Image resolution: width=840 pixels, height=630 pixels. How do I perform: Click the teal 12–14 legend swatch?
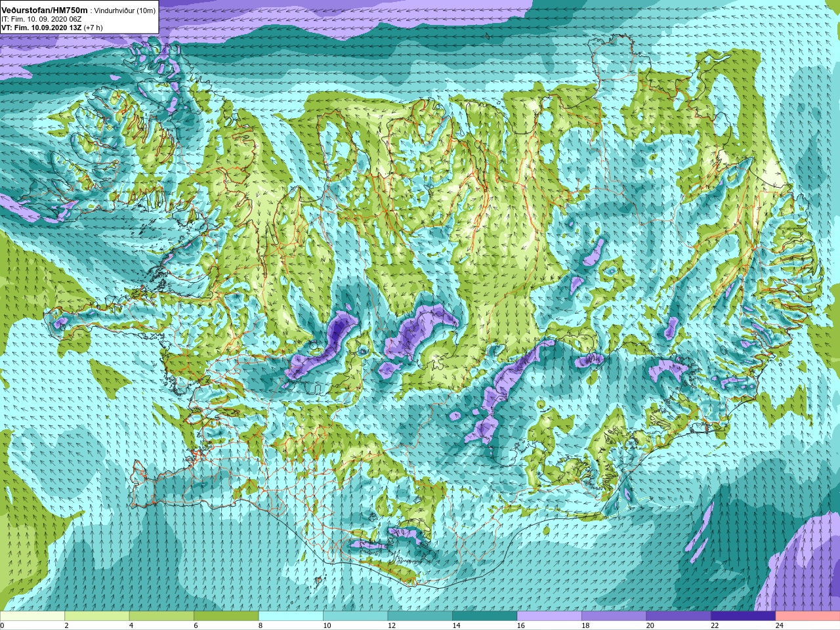pyautogui.click(x=420, y=616)
